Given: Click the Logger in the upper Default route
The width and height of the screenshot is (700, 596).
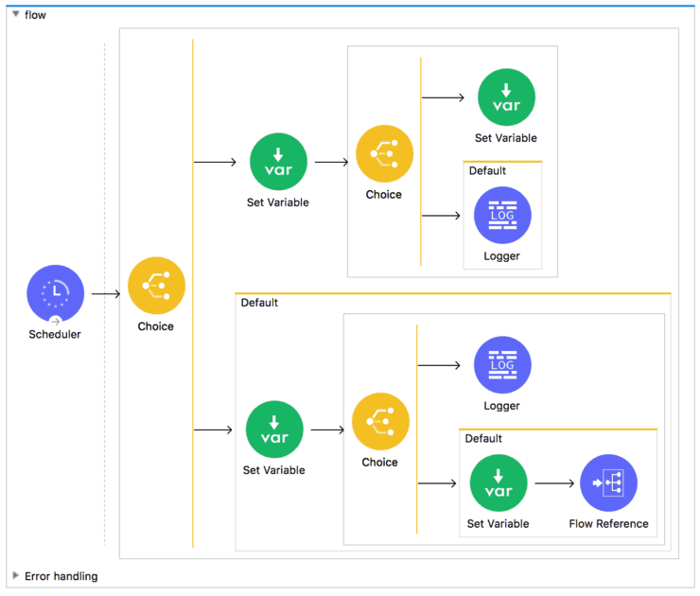Looking at the screenshot, I should [502, 216].
